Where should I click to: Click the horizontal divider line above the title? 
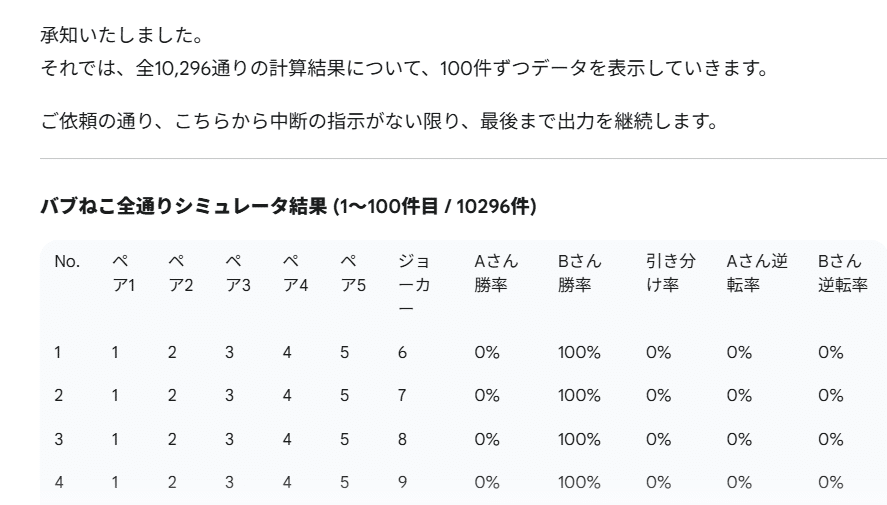[x=463, y=158]
